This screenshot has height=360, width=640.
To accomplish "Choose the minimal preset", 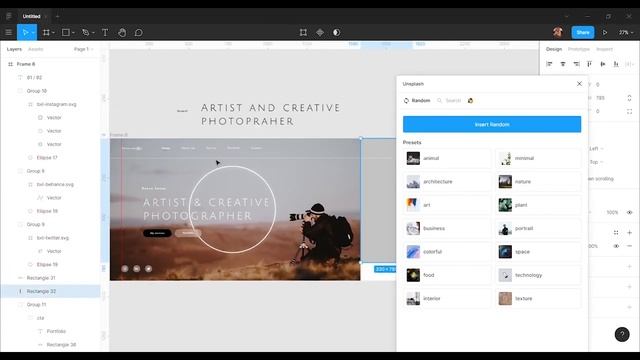I will [x=538, y=158].
